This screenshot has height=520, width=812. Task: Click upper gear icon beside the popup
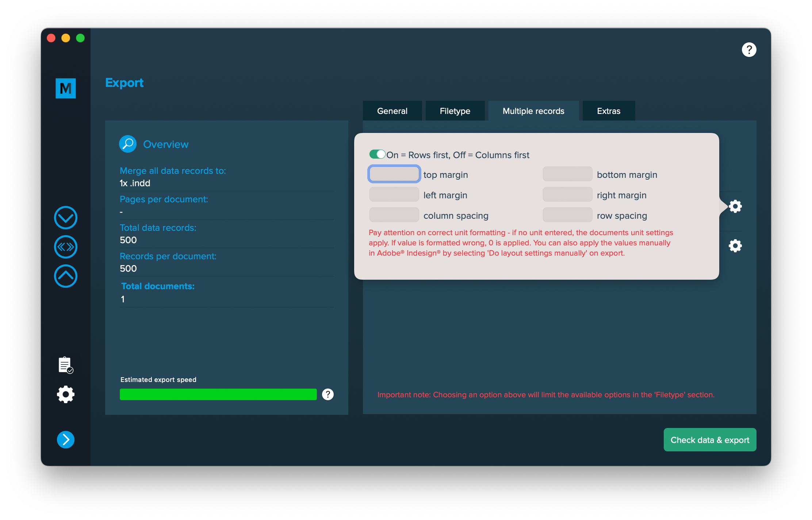point(735,206)
